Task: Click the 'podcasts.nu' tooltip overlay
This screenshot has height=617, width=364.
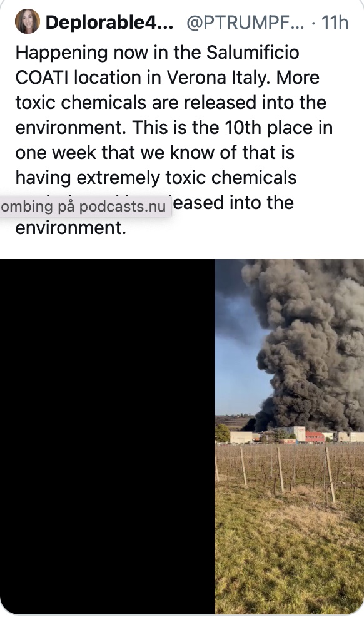Action: (84, 207)
